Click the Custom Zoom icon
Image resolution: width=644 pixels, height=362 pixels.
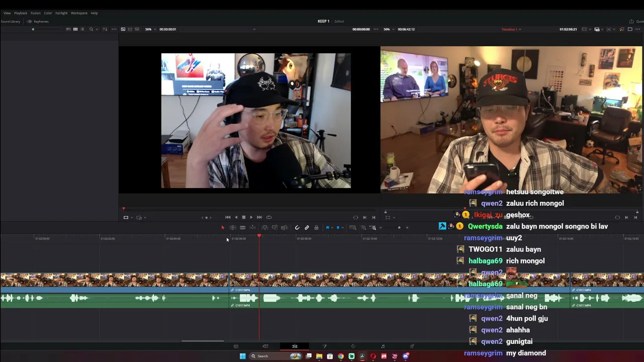tap(373, 228)
